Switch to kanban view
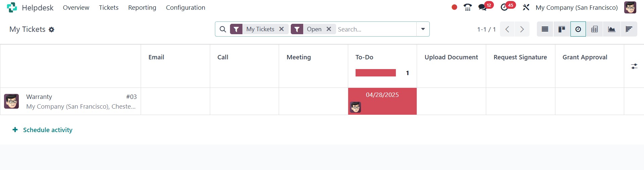 (x=561, y=29)
